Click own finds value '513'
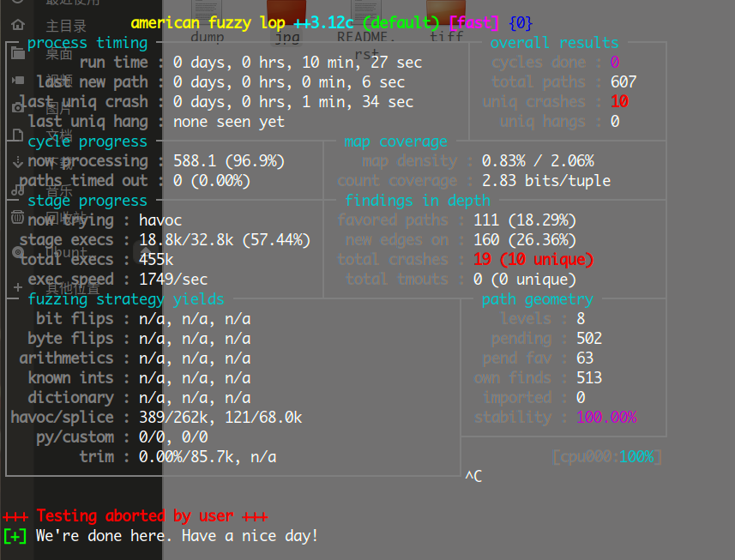This screenshot has height=560, width=735. (589, 377)
